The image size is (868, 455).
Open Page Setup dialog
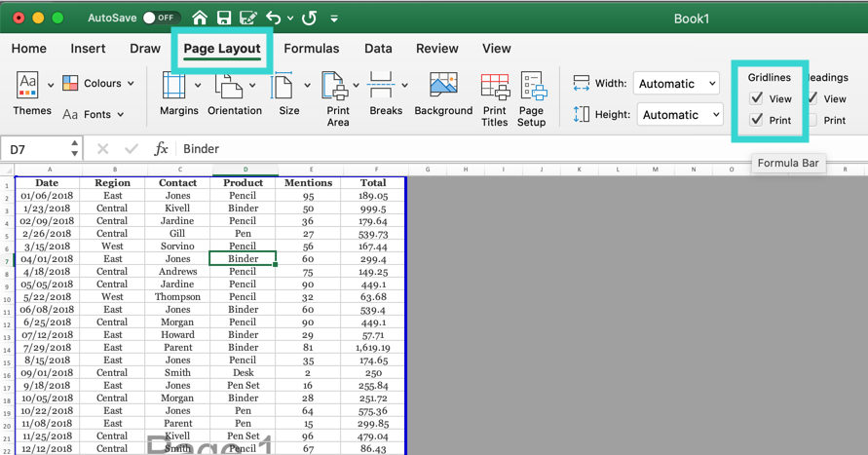click(532, 98)
